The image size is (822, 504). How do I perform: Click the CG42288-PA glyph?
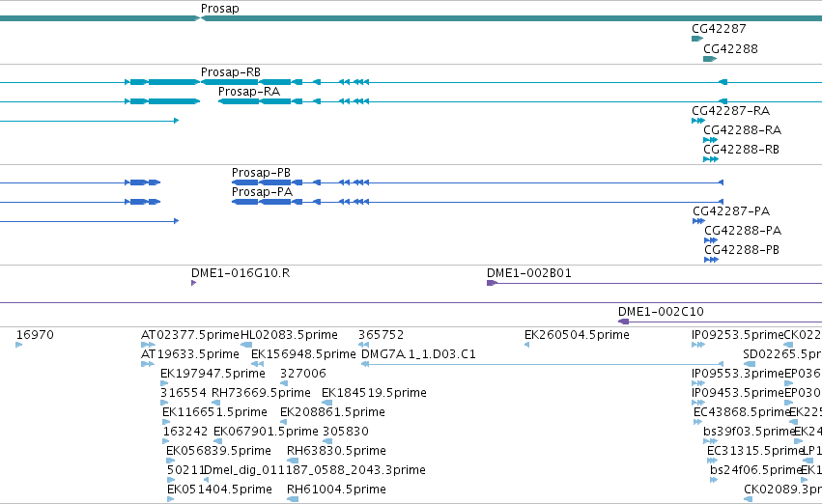pyautogui.click(x=711, y=241)
